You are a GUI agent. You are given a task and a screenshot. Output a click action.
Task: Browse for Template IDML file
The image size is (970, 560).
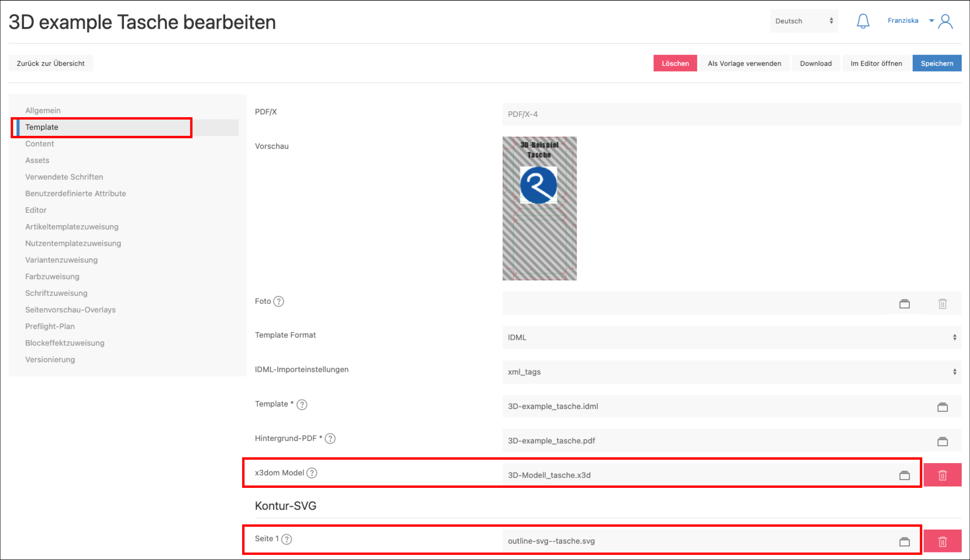pos(942,407)
